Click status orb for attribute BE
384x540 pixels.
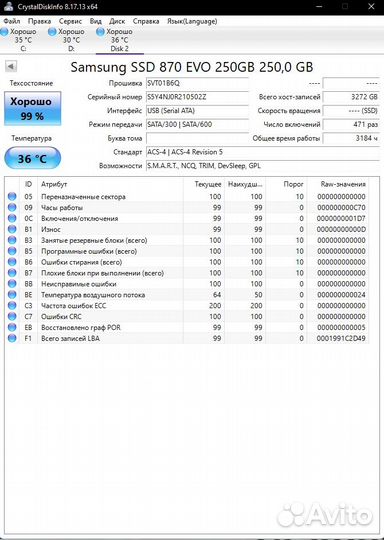(12, 295)
